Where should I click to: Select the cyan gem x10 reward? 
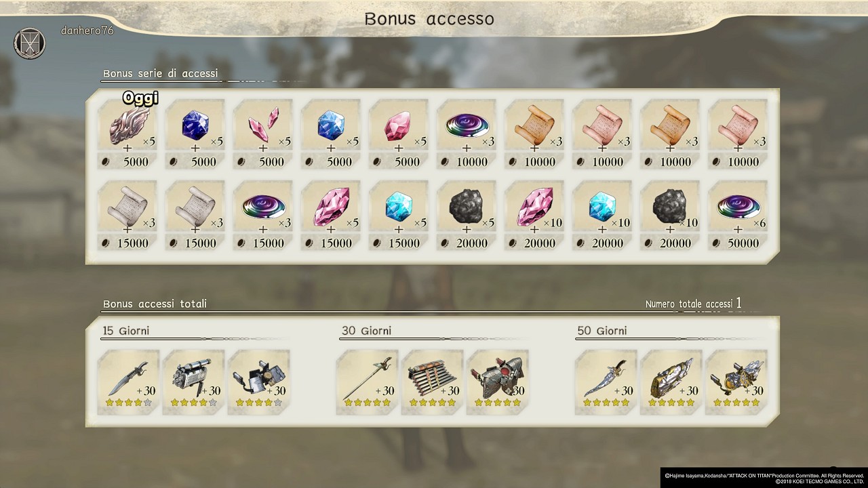point(602,216)
